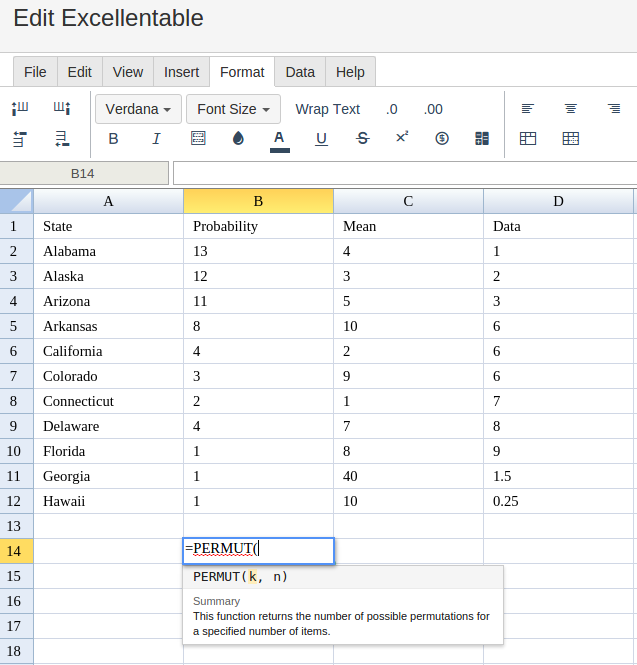This screenshot has height=665, width=637.
Task: Apply strikethrough to the cell
Action: (362, 139)
